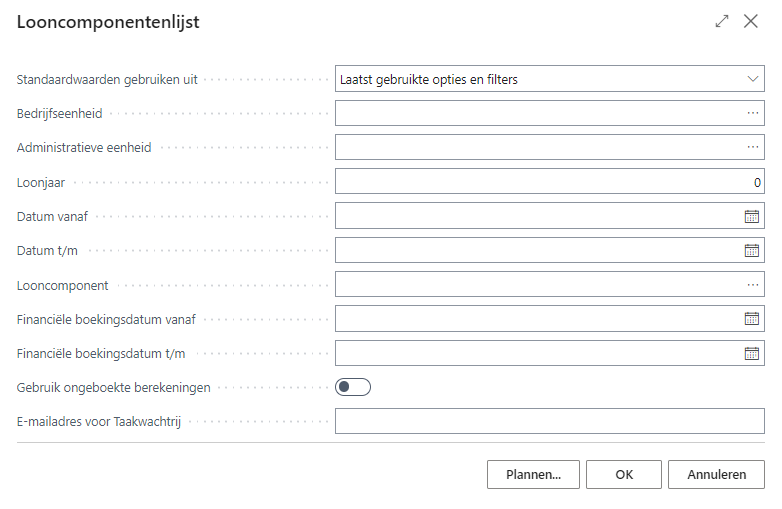Open calendar for Financiële boekingsdatum t/m
This screenshot has height=509, width=782.
752,353
